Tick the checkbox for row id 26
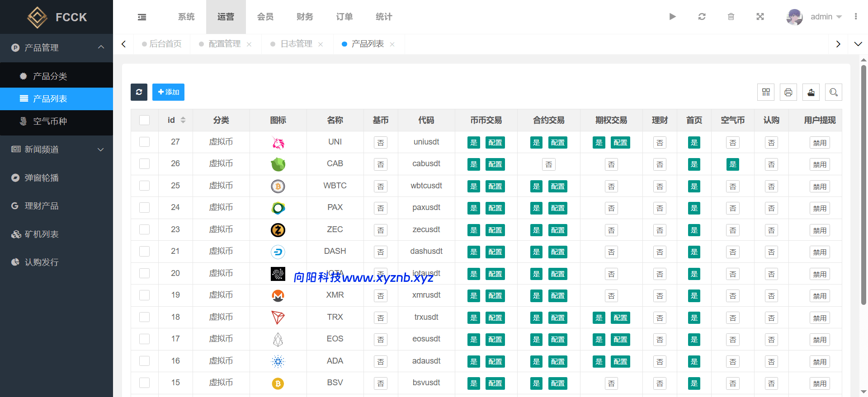 point(144,163)
